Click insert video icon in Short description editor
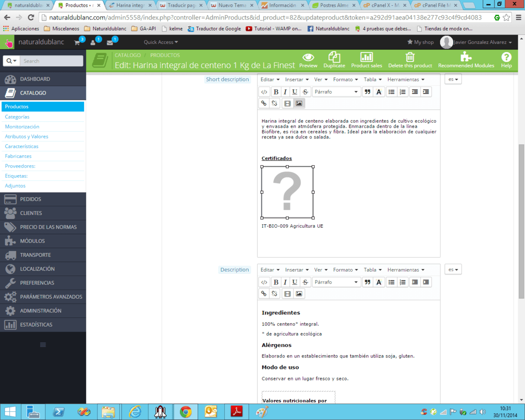The width and height of the screenshot is (525, 420). pyautogui.click(x=287, y=103)
